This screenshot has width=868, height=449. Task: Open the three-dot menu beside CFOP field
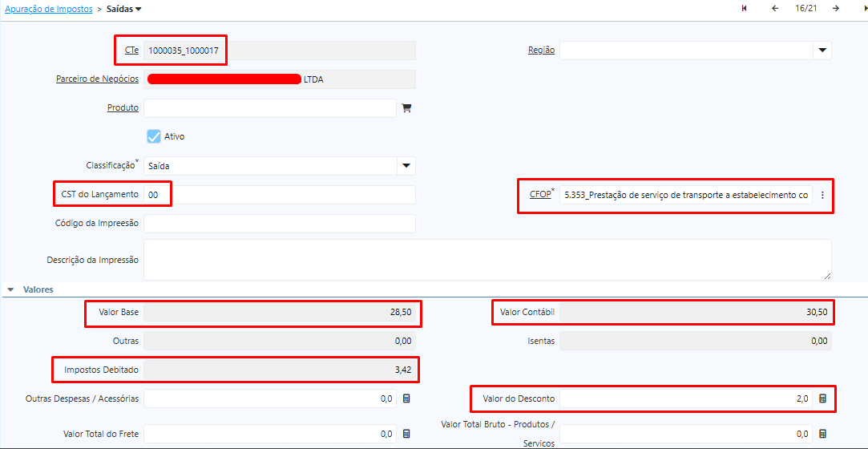pos(822,195)
